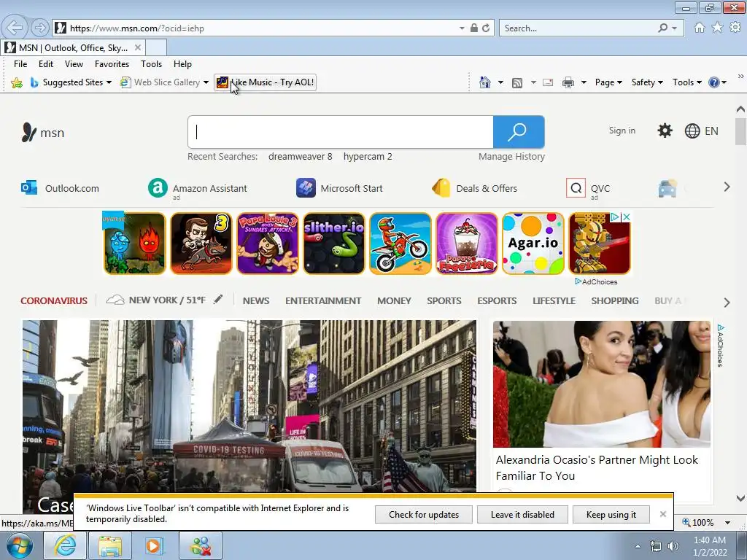This screenshot has height=560, width=747.
Task: Open the command bar Tools dropdown
Action: tap(687, 82)
